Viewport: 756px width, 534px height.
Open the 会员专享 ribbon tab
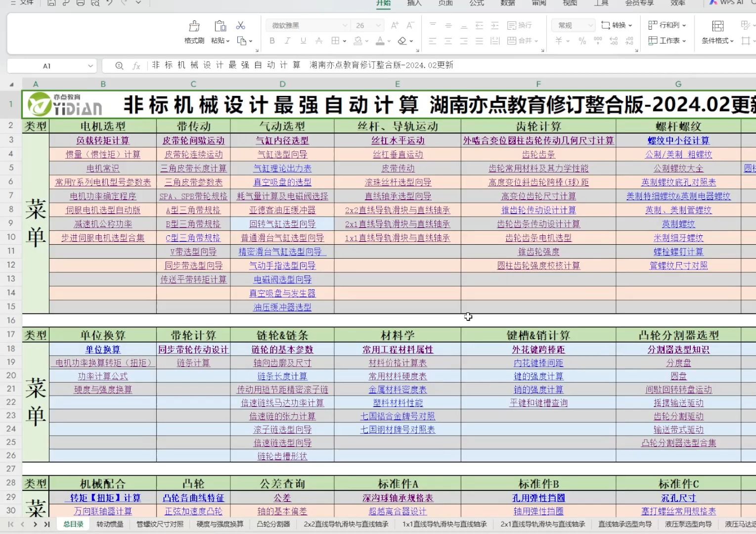point(640,3)
